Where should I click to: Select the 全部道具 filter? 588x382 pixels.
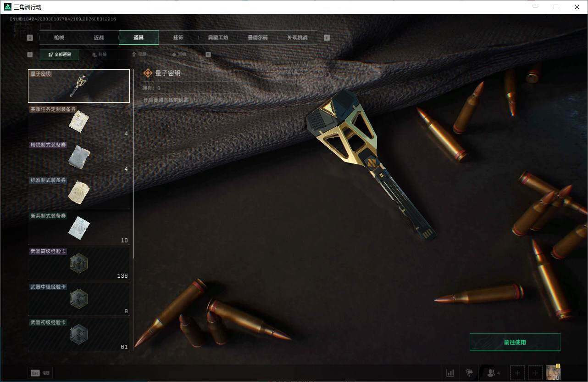[x=59, y=55]
